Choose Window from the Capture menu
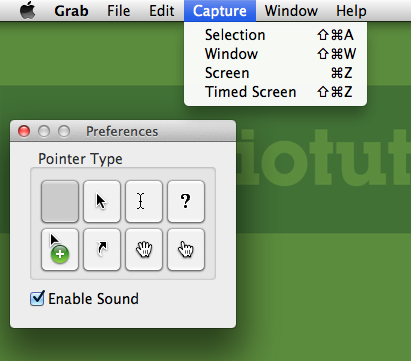411x361 pixels. pos(275,54)
